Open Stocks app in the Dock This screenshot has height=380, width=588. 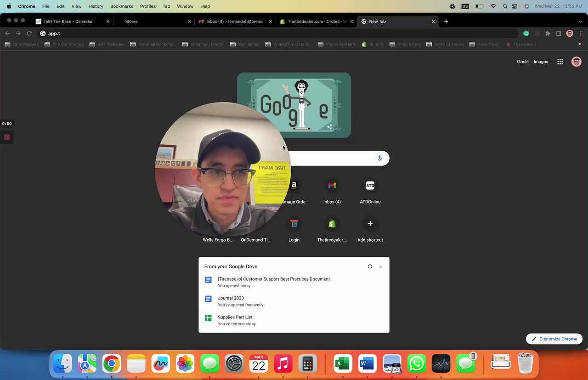tap(441, 364)
